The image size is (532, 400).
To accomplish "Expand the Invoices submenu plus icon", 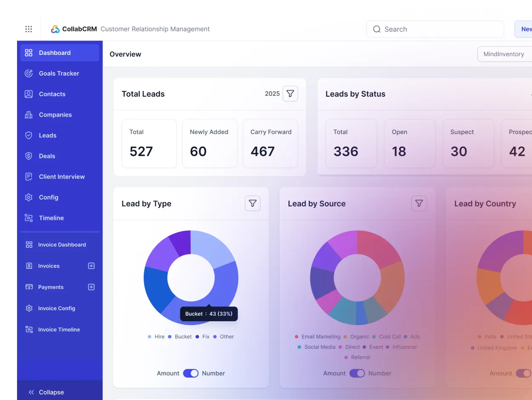I will click(x=91, y=266).
